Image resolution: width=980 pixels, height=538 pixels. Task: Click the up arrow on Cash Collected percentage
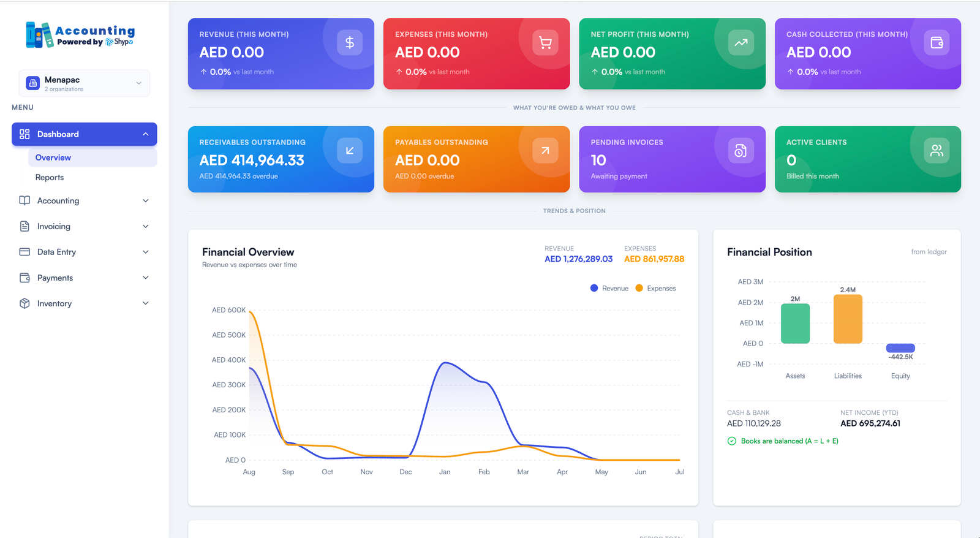point(790,72)
